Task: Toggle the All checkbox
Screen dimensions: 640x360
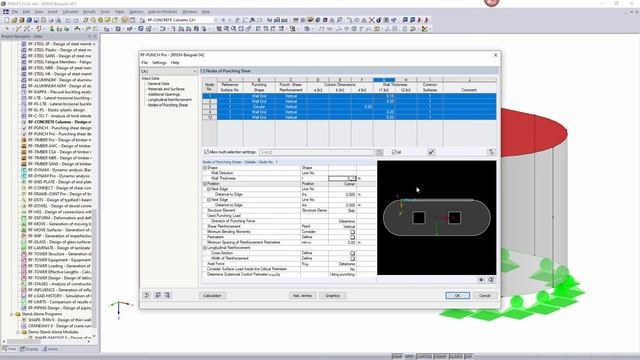Action: click(394, 152)
